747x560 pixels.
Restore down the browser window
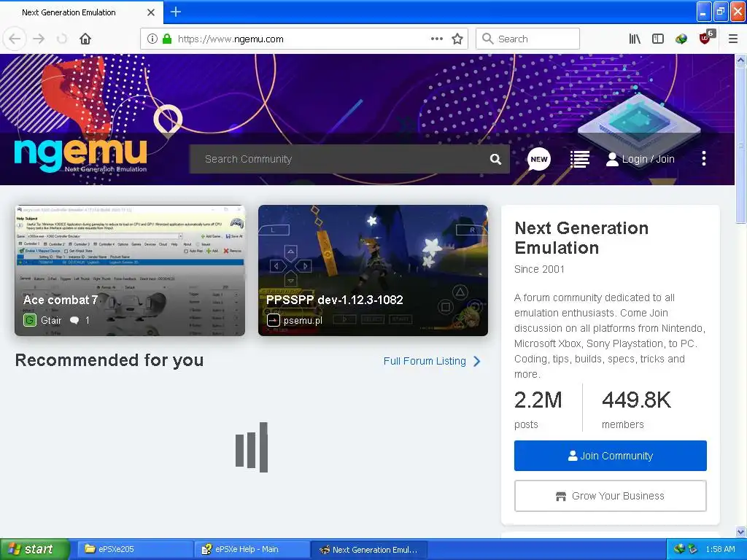pyautogui.click(x=721, y=12)
